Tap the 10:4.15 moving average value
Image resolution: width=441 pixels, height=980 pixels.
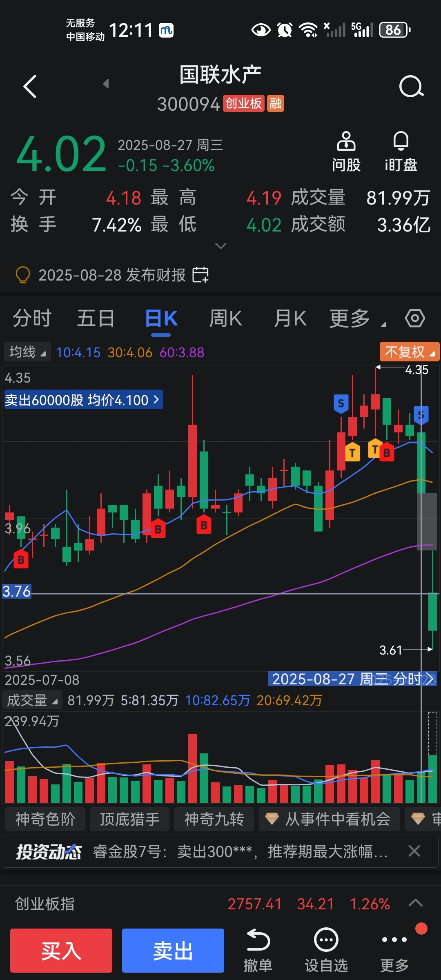point(78,352)
